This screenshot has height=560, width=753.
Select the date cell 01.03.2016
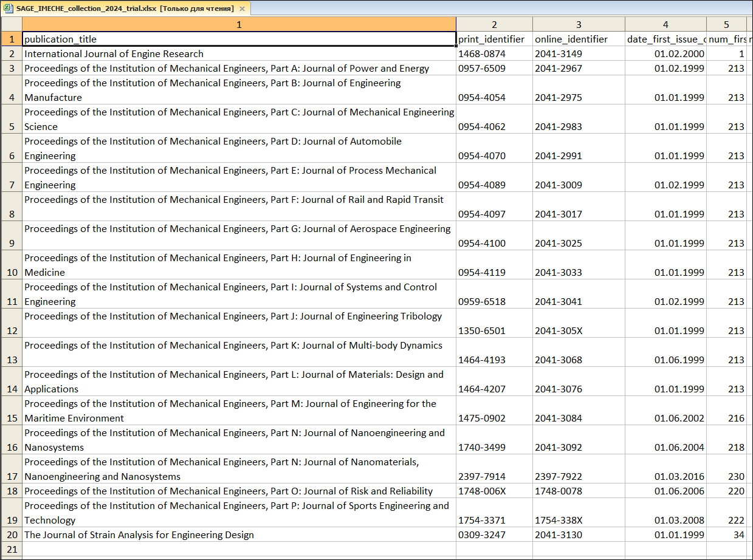(x=665, y=476)
